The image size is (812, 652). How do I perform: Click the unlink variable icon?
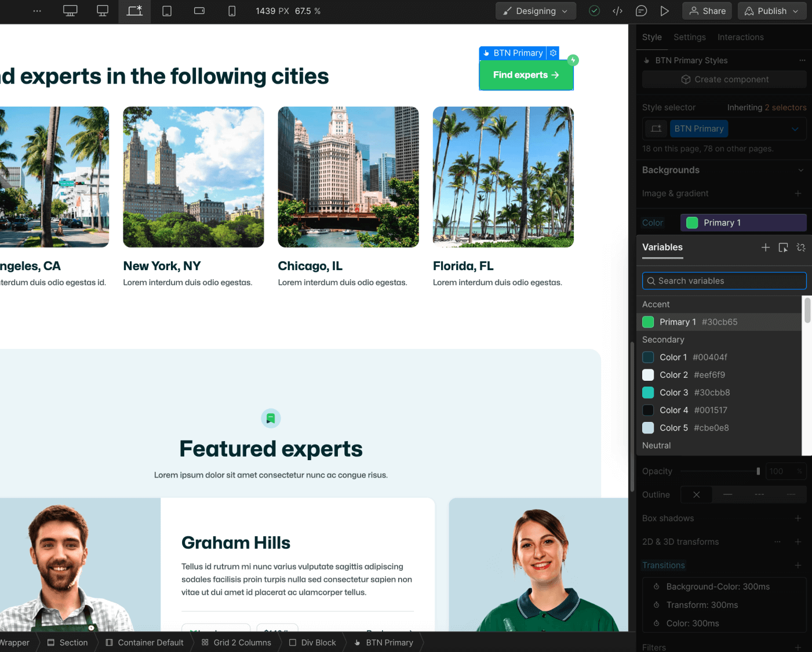pyautogui.click(x=801, y=247)
